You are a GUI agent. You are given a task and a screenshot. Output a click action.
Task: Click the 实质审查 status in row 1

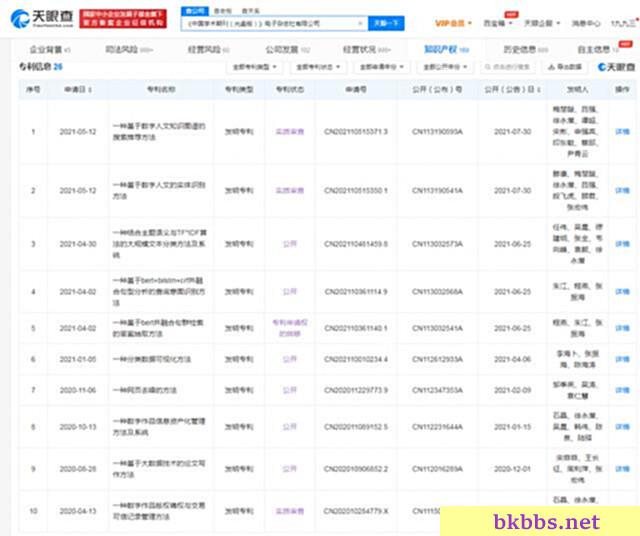click(x=290, y=131)
